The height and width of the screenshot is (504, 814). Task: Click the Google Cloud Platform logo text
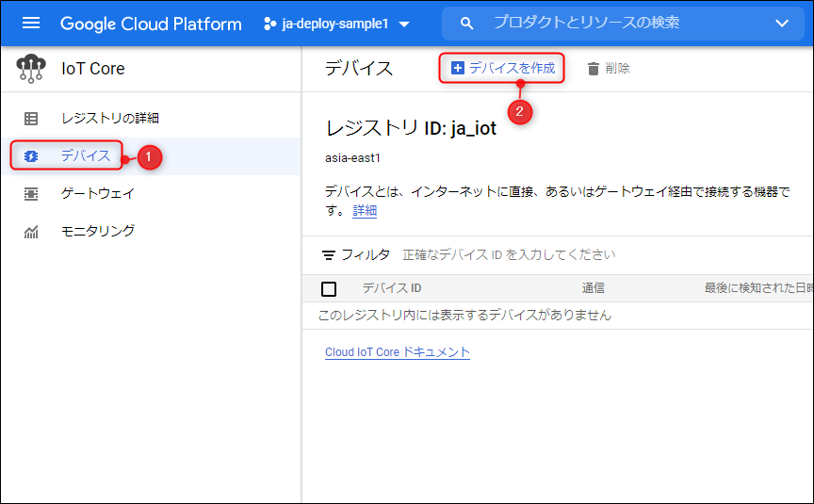[x=151, y=24]
